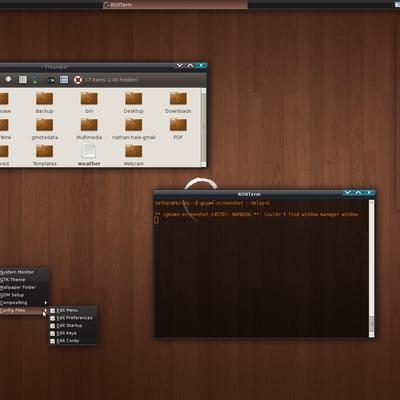Screen dimensions: 400x400
Task: Close the ROXTerm window
Action: point(369,193)
